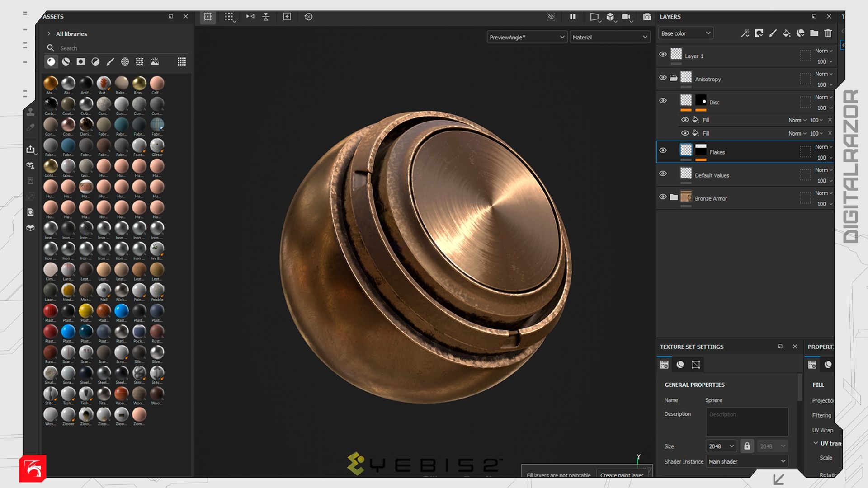
Task: Hide the Bronze Armor folder layer
Action: [663, 197]
